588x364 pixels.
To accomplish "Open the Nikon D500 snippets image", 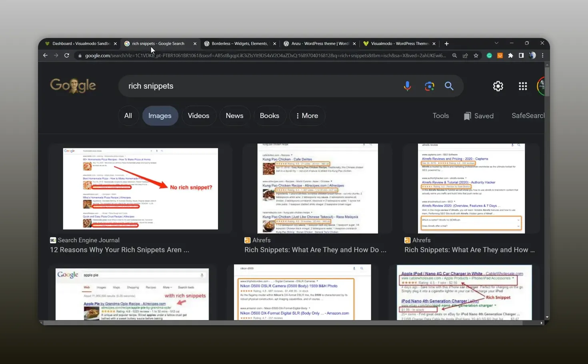I will pos(302,292).
